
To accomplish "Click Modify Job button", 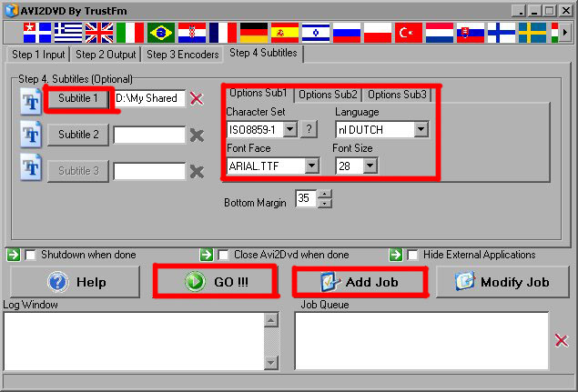I will click(502, 282).
